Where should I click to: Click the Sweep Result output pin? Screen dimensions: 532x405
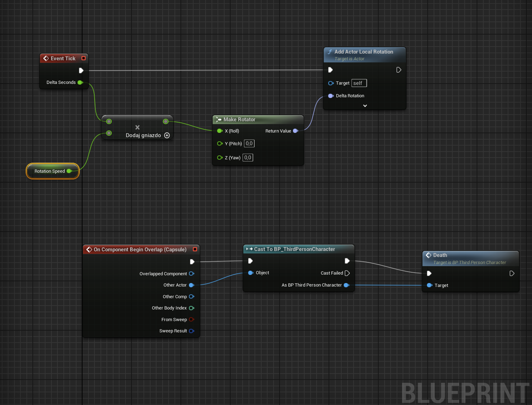point(191,331)
